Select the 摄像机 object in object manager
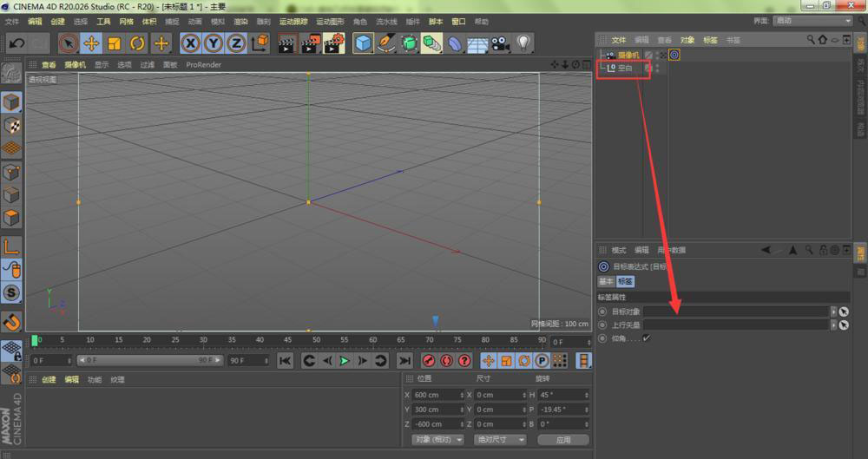This screenshot has width=868, height=459. click(x=628, y=56)
